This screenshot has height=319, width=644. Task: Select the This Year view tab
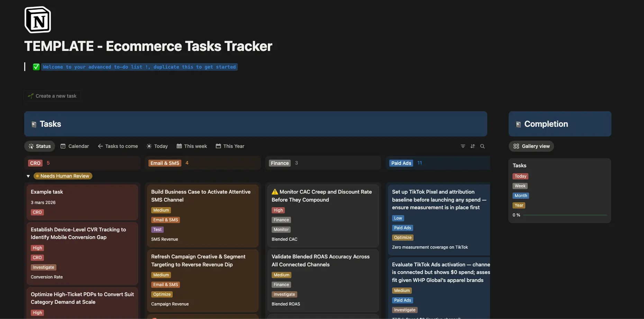(230, 146)
